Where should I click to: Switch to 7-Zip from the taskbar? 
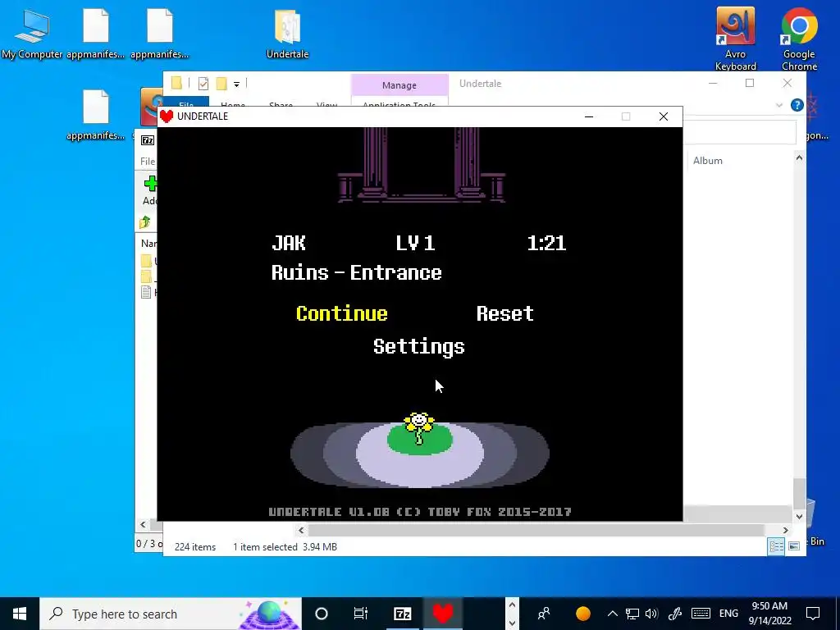(x=402, y=614)
